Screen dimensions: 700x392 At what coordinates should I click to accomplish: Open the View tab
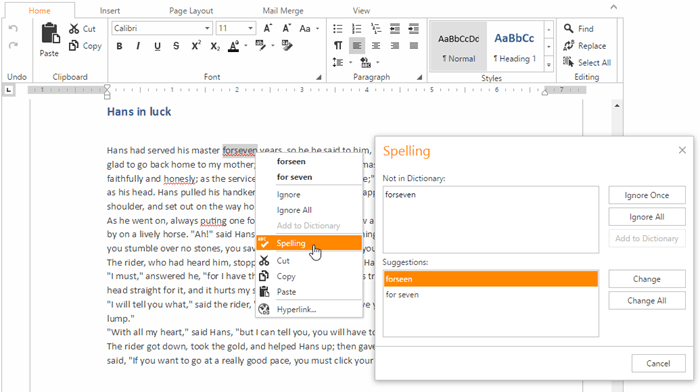pyautogui.click(x=361, y=11)
